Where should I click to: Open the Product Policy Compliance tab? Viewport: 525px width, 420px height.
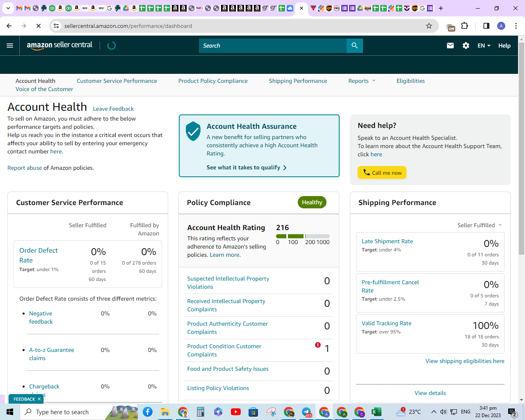coord(213,81)
